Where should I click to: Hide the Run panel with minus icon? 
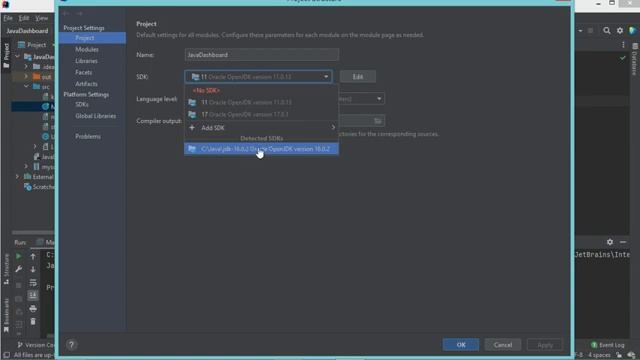(x=623, y=242)
